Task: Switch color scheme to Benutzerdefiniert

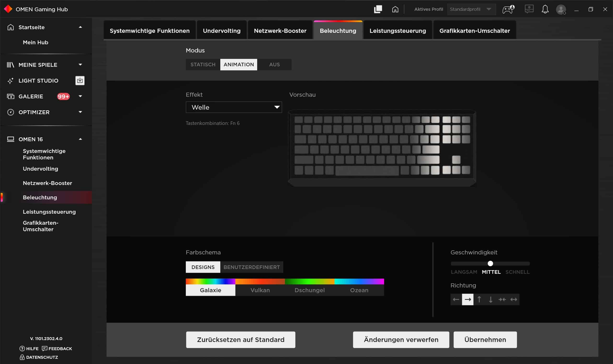Action: pos(251,267)
